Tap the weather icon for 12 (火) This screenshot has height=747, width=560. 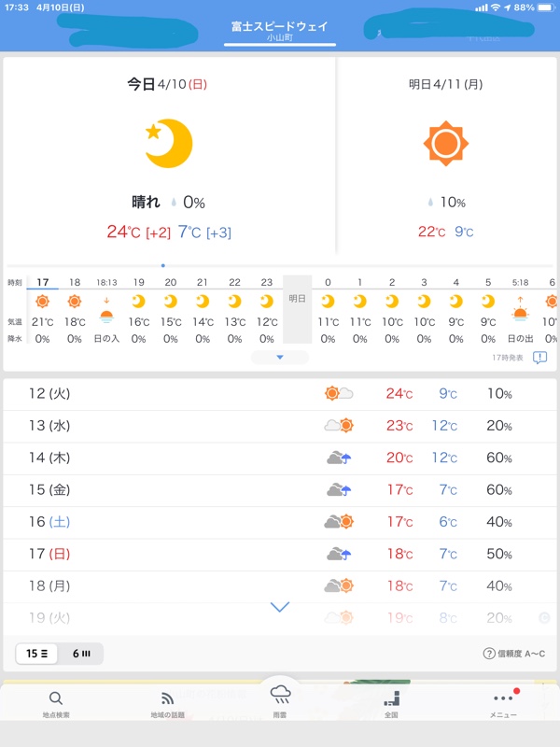coord(339,393)
